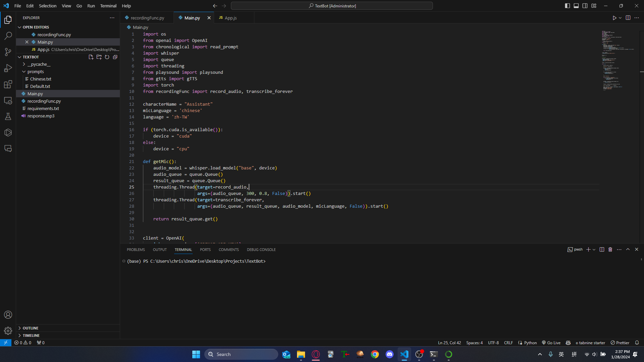Open the Extensions view
The height and width of the screenshot is (362, 644).
[8, 84]
